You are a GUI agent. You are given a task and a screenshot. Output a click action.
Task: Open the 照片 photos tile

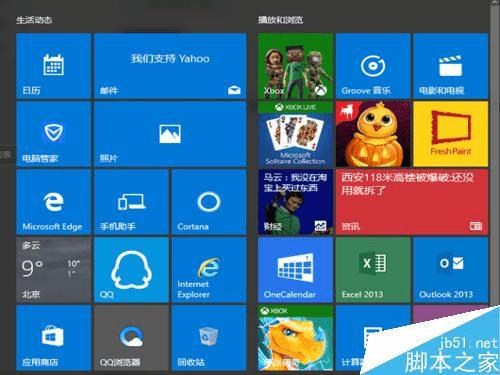tap(170, 134)
